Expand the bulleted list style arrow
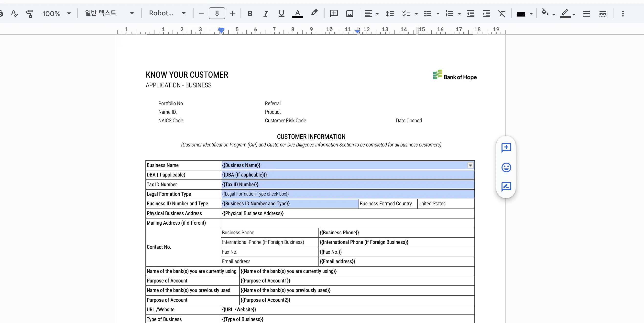 click(438, 14)
